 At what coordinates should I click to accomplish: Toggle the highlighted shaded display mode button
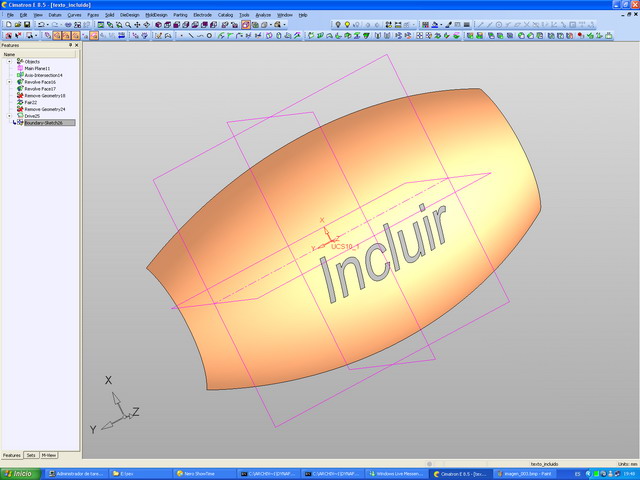click(245, 25)
